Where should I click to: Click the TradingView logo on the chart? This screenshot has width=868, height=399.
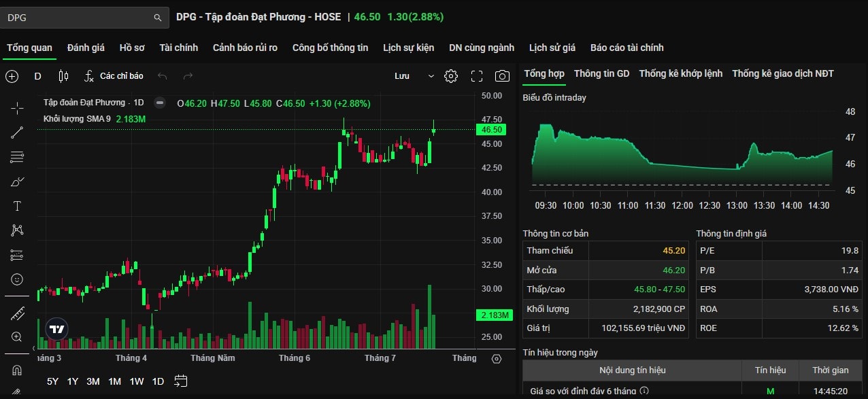click(x=56, y=329)
